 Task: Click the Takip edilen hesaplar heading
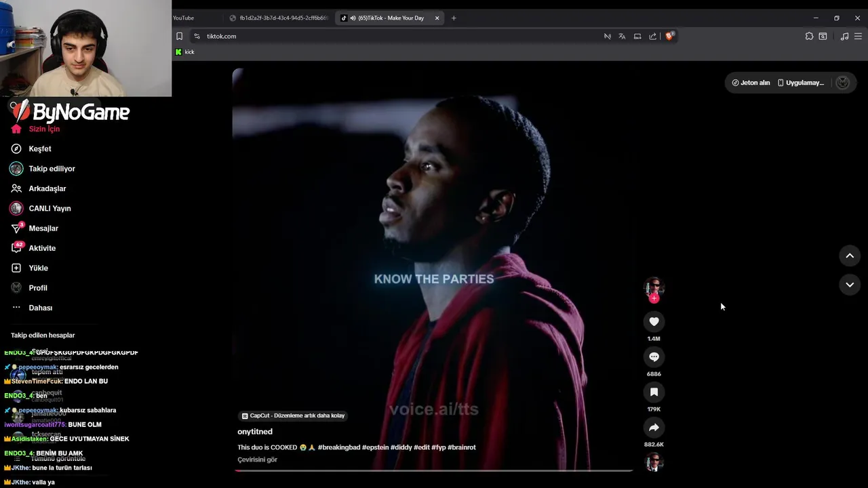tap(43, 335)
